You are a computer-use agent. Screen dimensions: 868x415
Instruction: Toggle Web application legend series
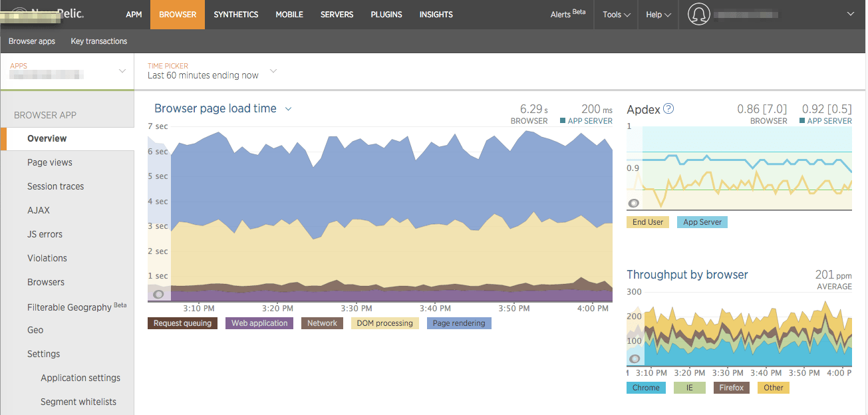(259, 323)
